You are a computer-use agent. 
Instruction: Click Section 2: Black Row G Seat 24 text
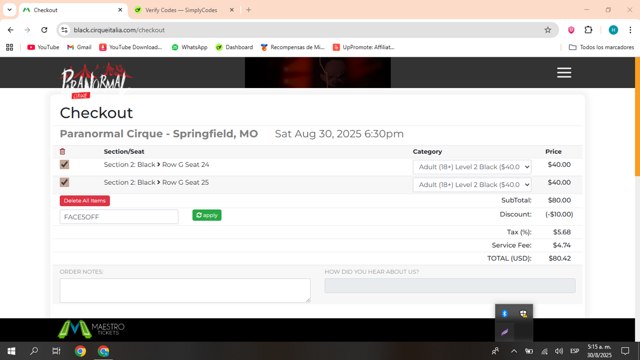click(x=156, y=164)
